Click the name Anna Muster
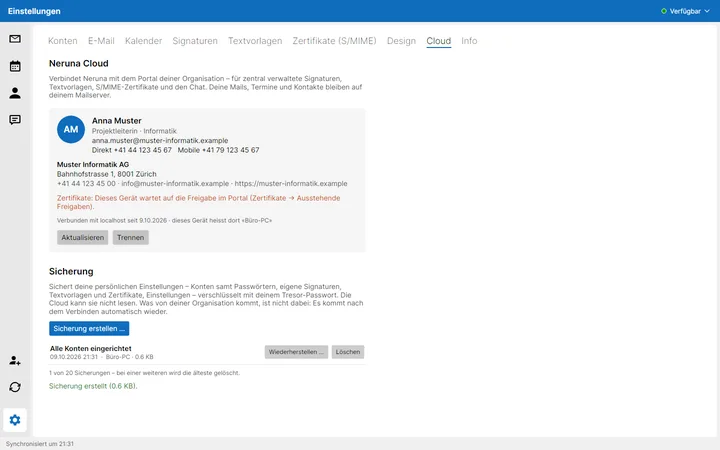Image resolution: width=720 pixels, height=450 pixels. pos(117,121)
